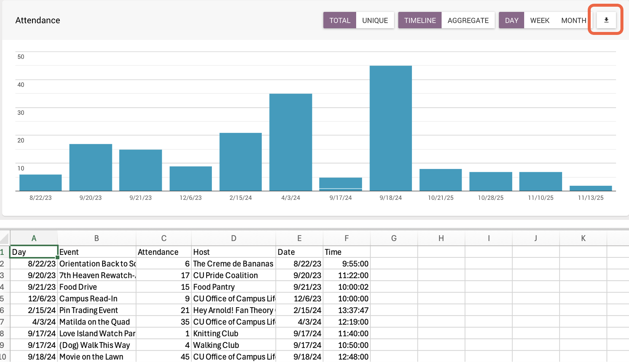This screenshot has width=629, height=364.
Task: Select spreadsheet column header K
Action: tap(583, 238)
